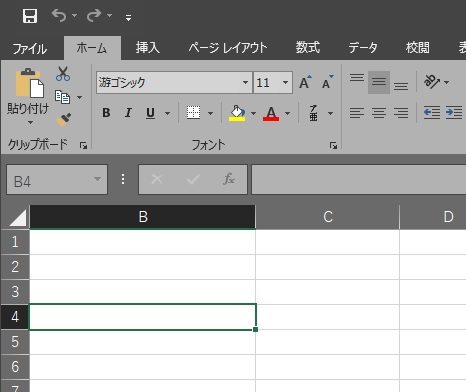Click the Copy icon
The width and height of the screenshot is (466, 392).
point(62,97)
